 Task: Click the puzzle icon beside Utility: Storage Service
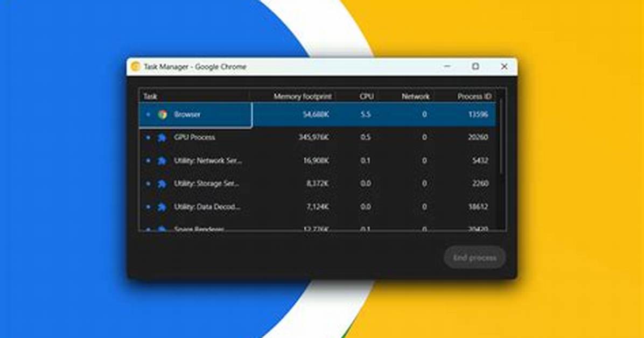162,184
